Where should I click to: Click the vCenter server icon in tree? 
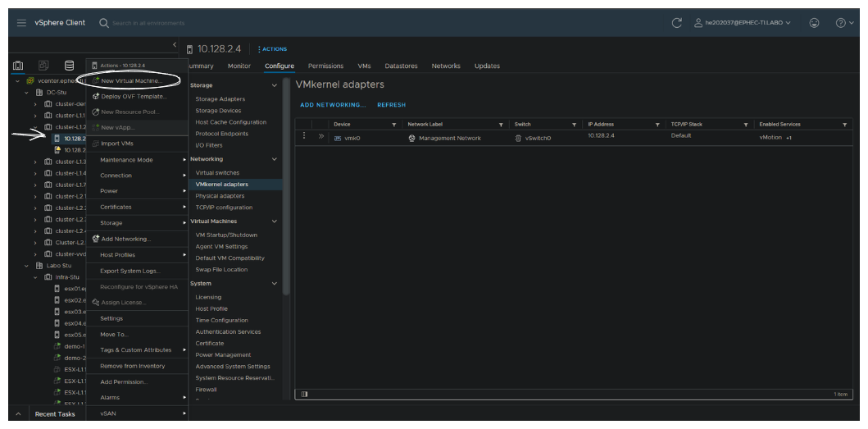[30, 81]
